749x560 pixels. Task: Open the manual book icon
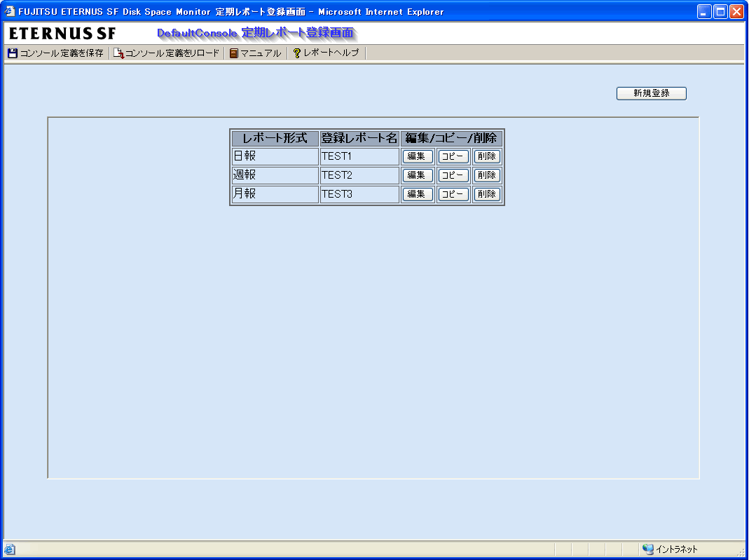click(234, 53)
